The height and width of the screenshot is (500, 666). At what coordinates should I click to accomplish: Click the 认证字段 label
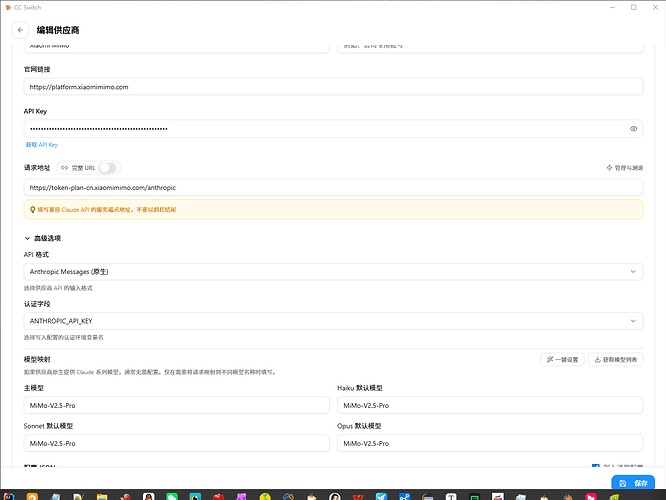[37, 304]
